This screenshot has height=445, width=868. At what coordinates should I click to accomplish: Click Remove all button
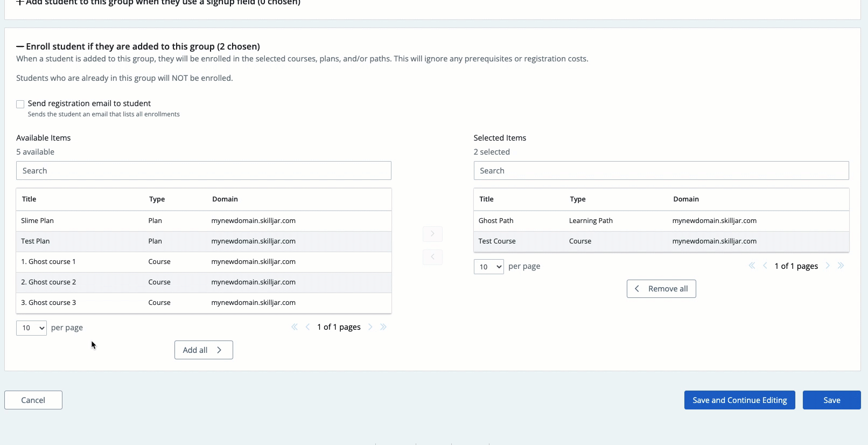click(661, 289)
